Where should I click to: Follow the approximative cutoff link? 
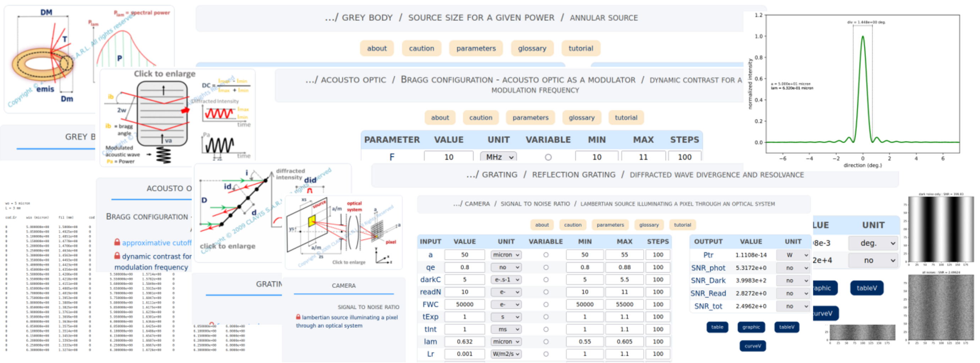tap(157, 243)
